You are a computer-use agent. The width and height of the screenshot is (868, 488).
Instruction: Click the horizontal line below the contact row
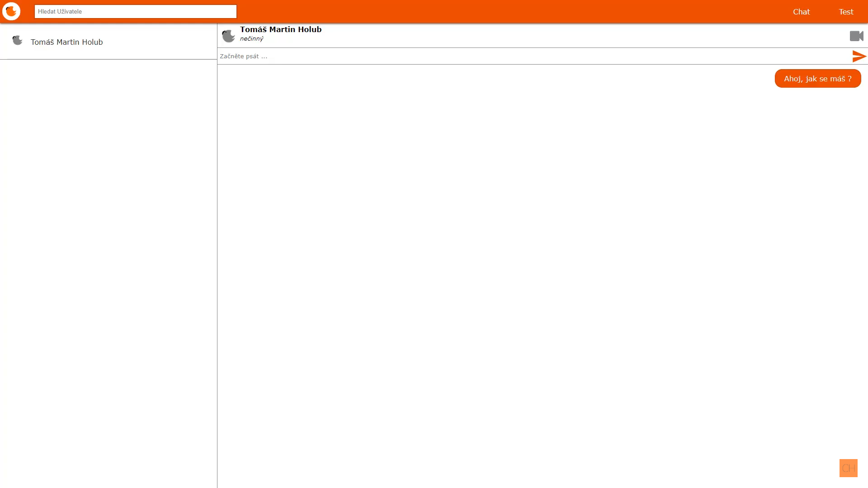(x=108, y=59)
